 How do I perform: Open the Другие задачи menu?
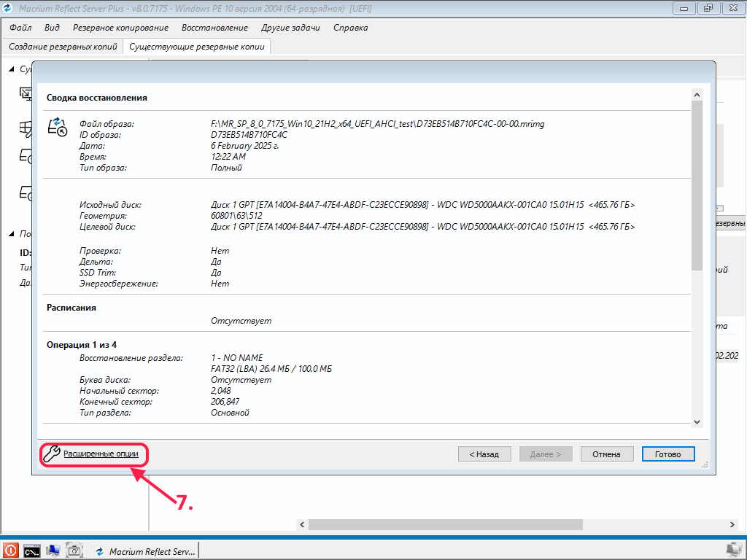290,28
